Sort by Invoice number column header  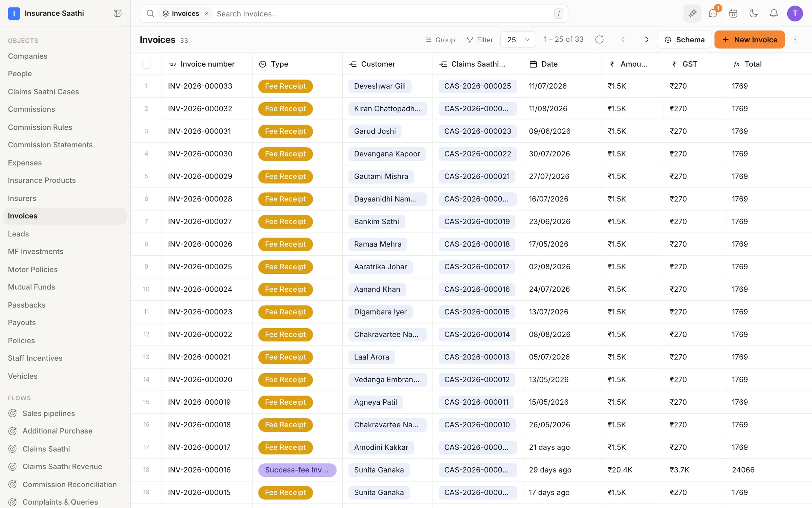pyautogui.click(x=207, y=64)
